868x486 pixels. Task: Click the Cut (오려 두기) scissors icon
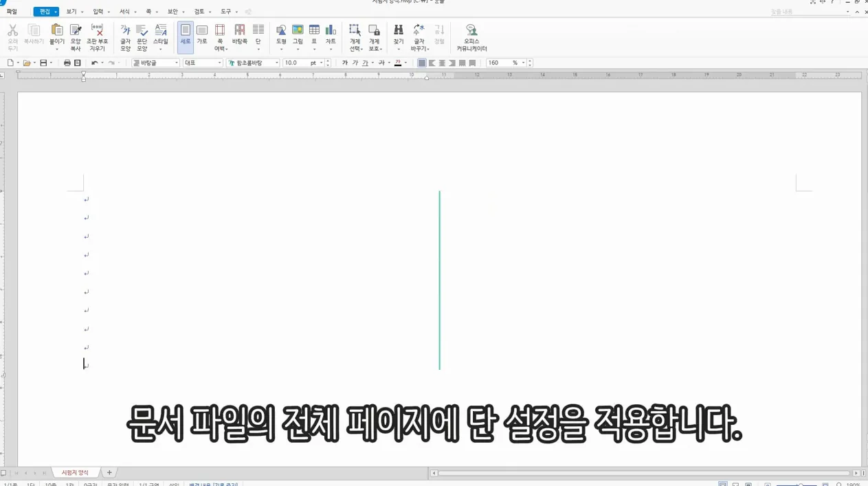click(12, 30)
